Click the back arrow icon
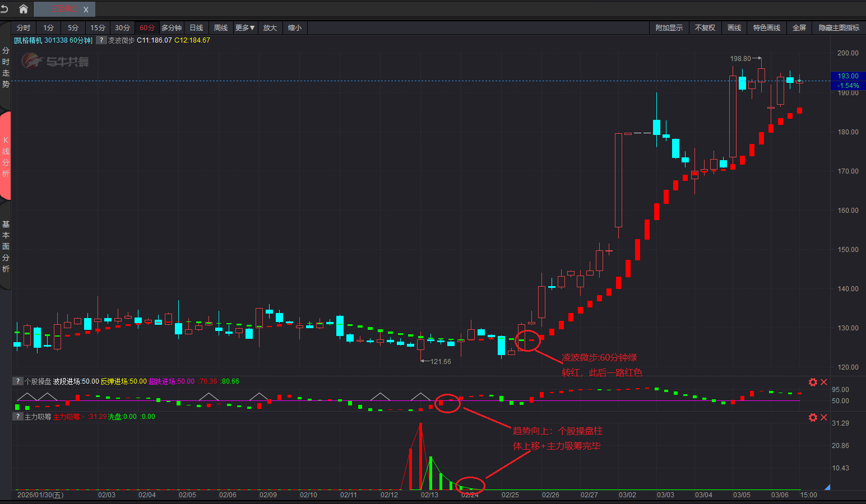The width and height of the screenshot is (866, 504). pyautogui.click(x=5, y=9)
